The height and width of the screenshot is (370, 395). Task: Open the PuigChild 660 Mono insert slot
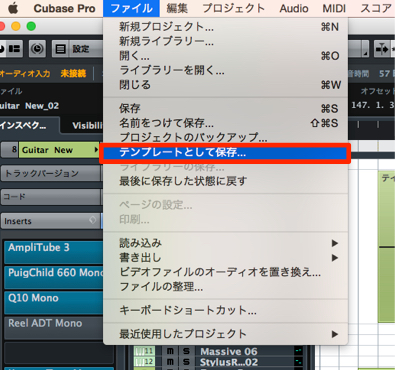[x=54, y=277]
